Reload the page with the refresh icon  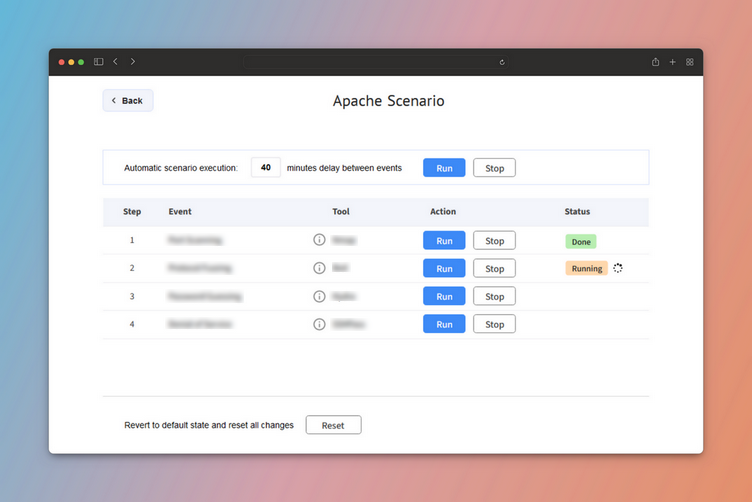coord(502,62)
